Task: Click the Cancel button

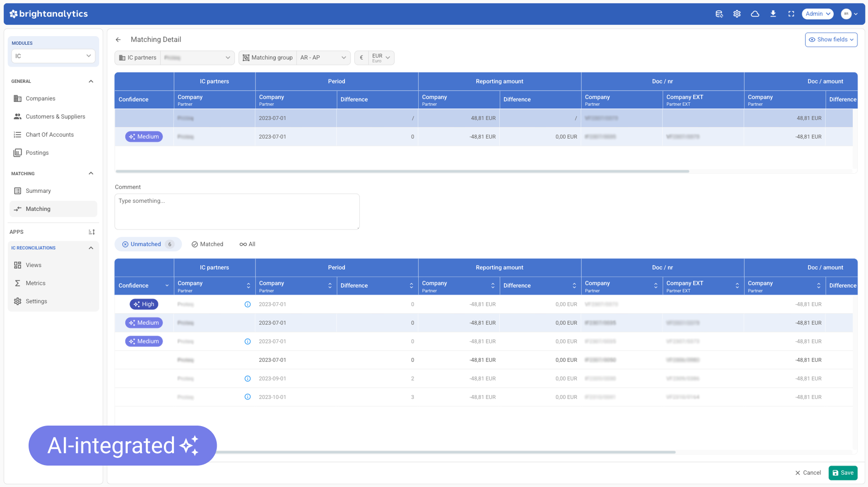Action: coord(808,473)
